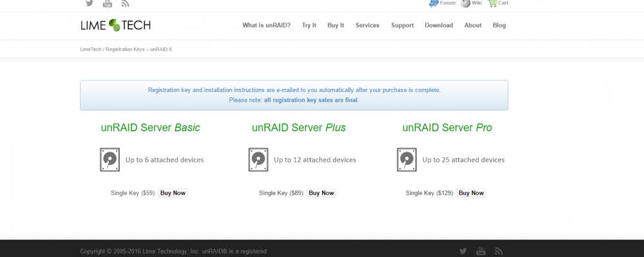Click hard drive icon under unRAID Server Pro

coord(406,160)
